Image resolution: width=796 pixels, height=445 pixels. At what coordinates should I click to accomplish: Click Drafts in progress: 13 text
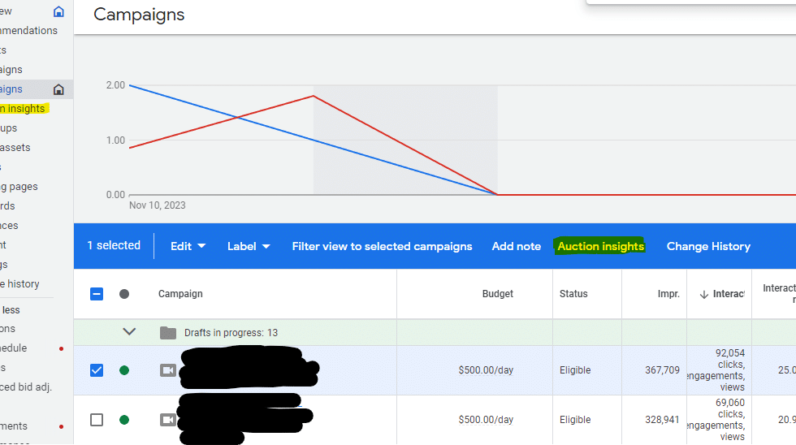(x=231, y=333)
